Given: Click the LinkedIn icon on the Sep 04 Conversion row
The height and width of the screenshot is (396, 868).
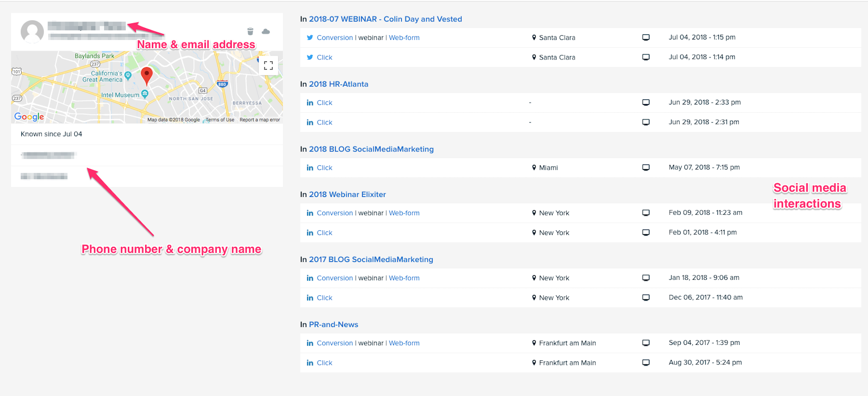Looking at the screenshot, I should (x=309, y=343).
